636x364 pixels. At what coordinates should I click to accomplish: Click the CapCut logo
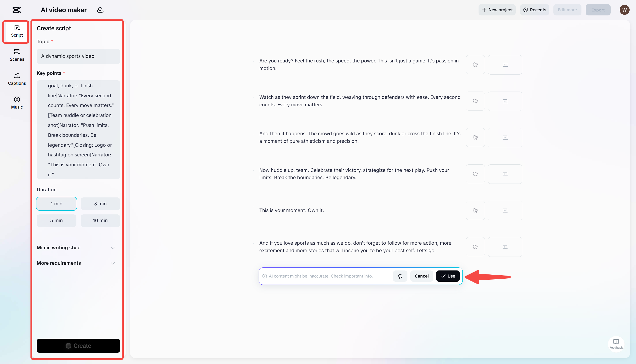click(x=17, y=10)
